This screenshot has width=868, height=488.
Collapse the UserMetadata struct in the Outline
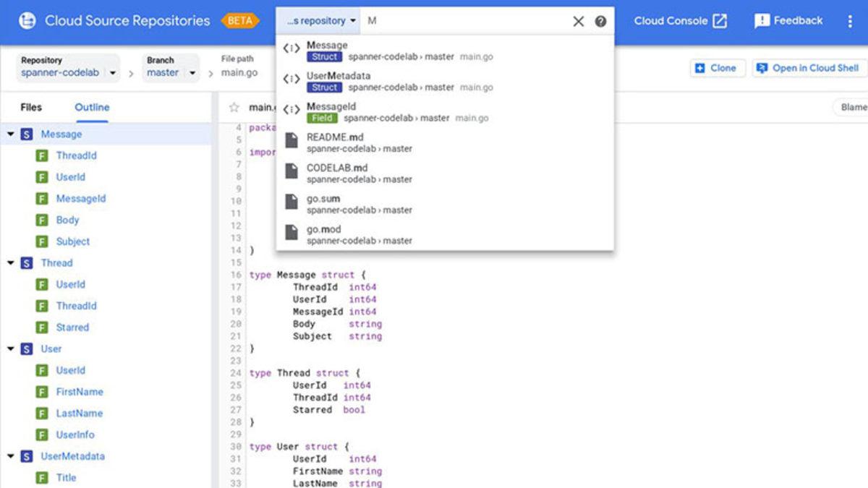click(x=9, y=456)
